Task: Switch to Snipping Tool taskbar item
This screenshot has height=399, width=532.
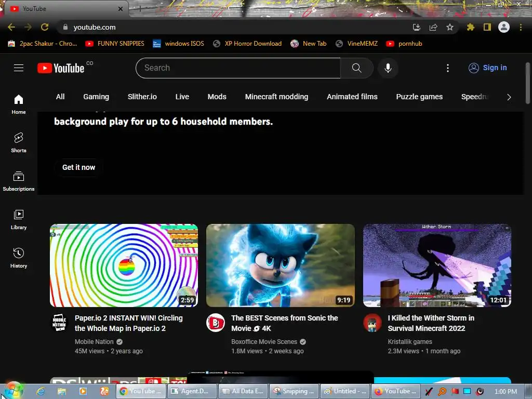Action: tap(294, 391)
